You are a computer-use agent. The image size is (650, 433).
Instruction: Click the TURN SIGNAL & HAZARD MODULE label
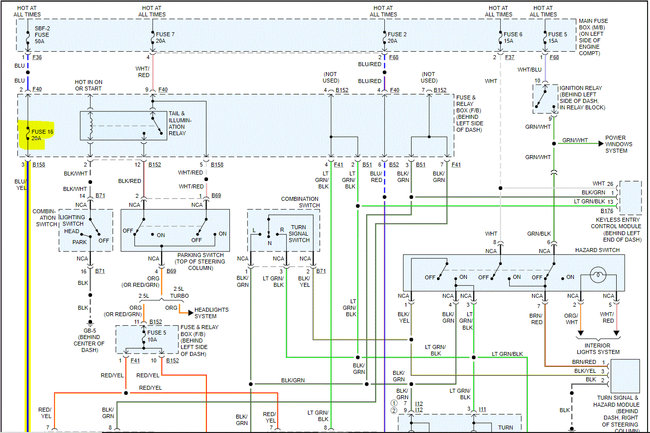click(x=618, y=414)
